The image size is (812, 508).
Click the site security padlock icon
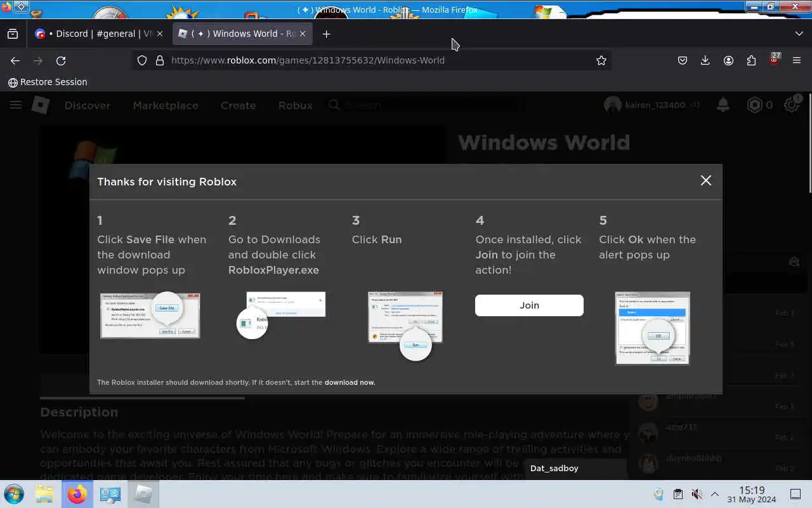click(x=159, y=60)
